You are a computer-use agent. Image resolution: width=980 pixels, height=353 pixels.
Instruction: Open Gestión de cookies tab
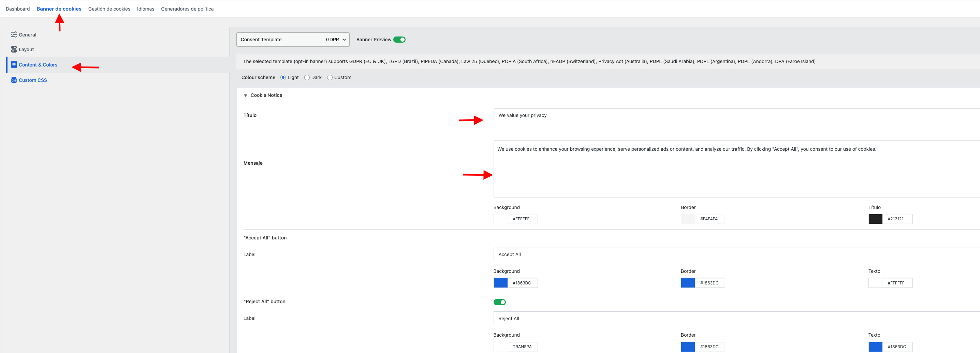pyautogui.click(x=109, y=9)
